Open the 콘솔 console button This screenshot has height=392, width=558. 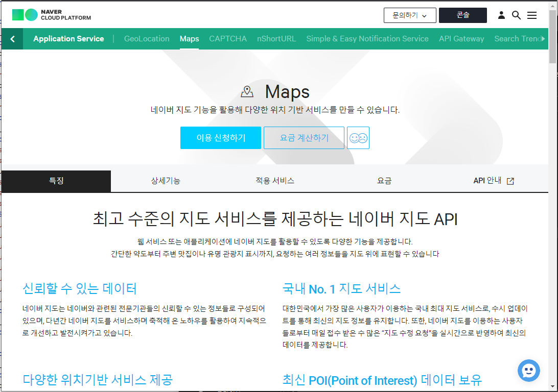click(463, 15)
